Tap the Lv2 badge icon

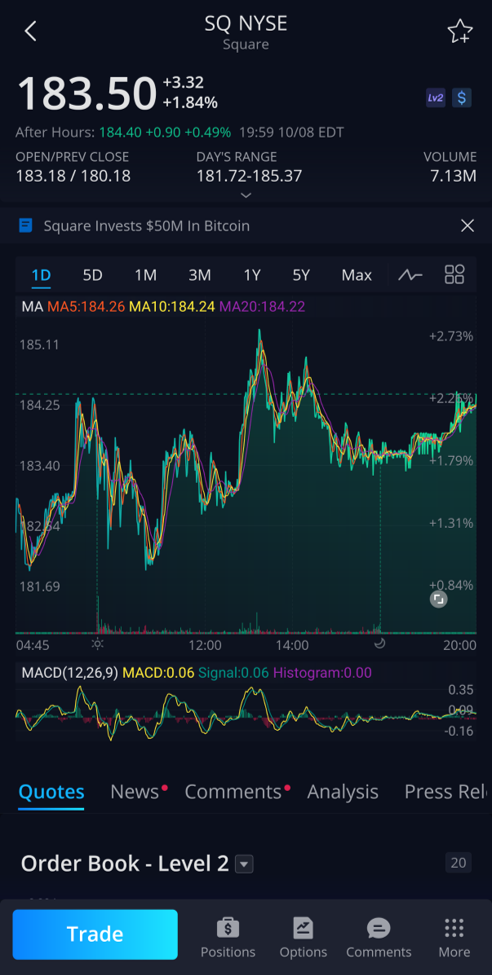pyautogui.click(x=435, y=98)
